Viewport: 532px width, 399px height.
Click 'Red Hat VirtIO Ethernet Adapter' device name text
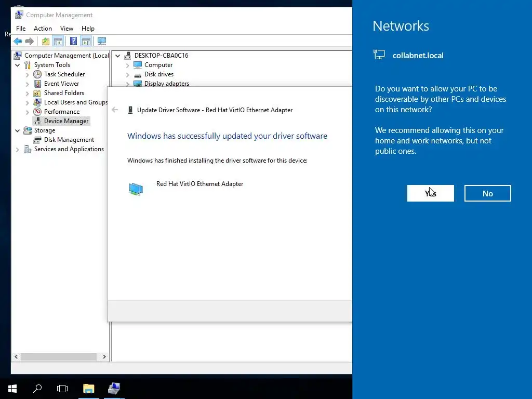click(200, 184)
